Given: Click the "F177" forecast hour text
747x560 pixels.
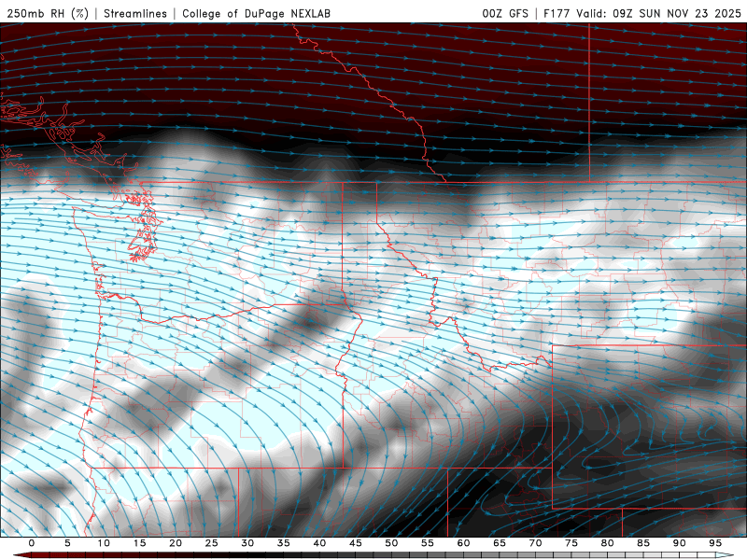Looking at the screenshot, I should tap(557, 13).
